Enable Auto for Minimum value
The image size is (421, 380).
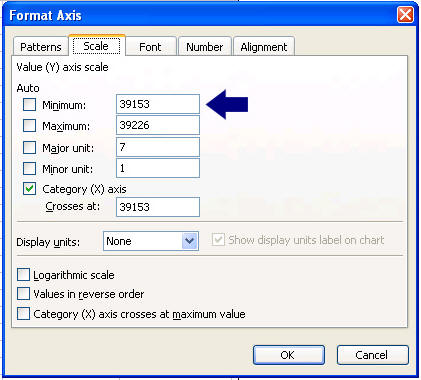pyautogui.click(x=29, y=105)
